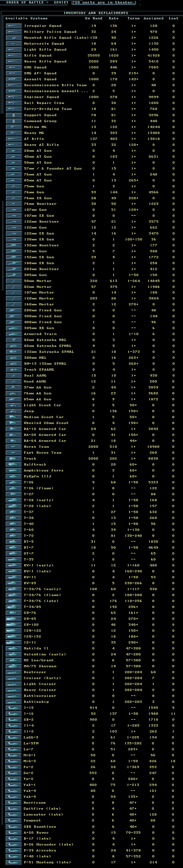The image size is (183, 868).
Task: Click the Engineer Squad icon
Action: tap(14, 97)
